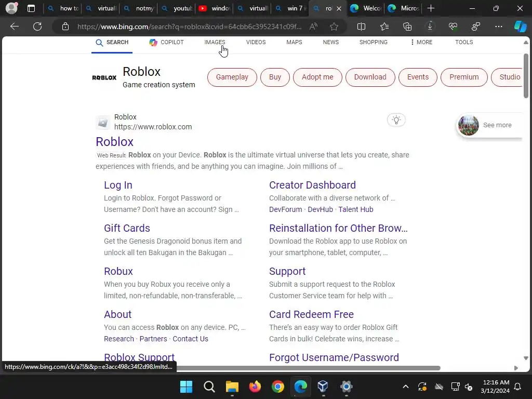Launch Firefox from the taskbar

[x=255, y=387]
